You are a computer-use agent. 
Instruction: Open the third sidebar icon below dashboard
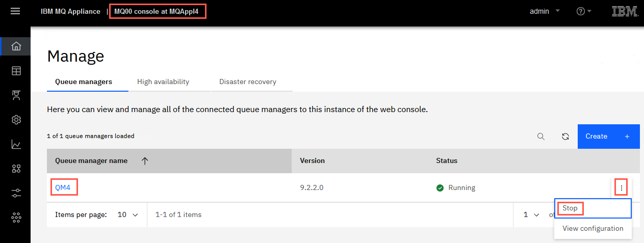click(x=16, y=95)
